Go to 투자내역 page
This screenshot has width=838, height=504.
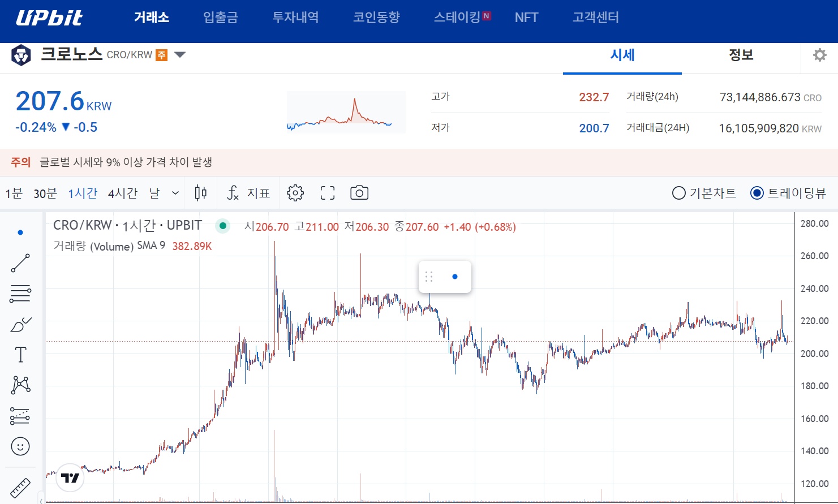[x=295, y=18]
